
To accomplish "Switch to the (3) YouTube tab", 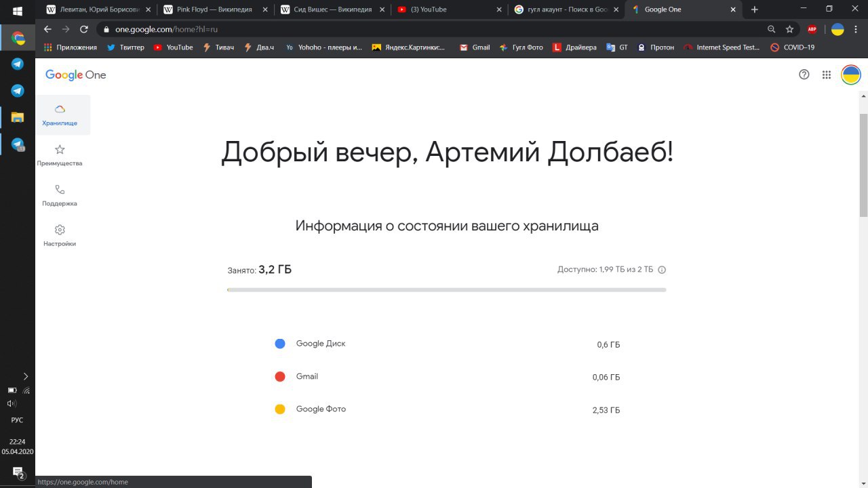I will tap(449, 9).
